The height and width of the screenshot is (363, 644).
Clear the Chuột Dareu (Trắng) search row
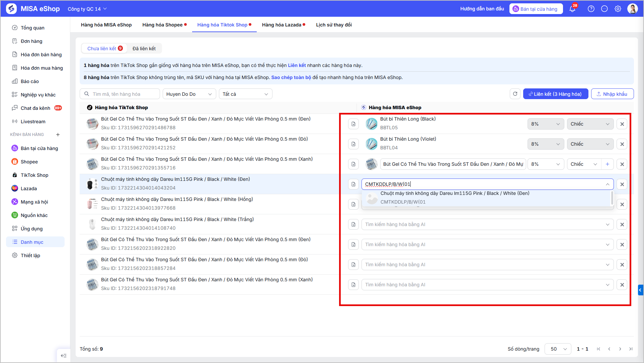[622, 225]
